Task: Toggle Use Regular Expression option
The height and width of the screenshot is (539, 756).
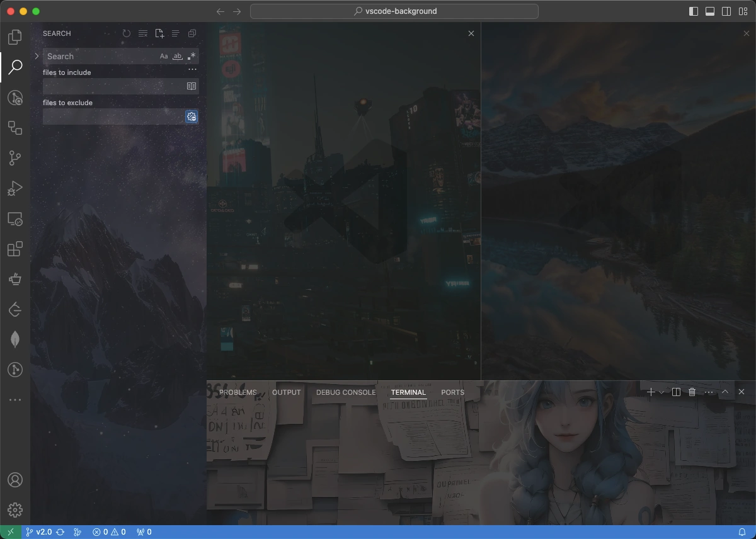Action: (x=192, y=56)
